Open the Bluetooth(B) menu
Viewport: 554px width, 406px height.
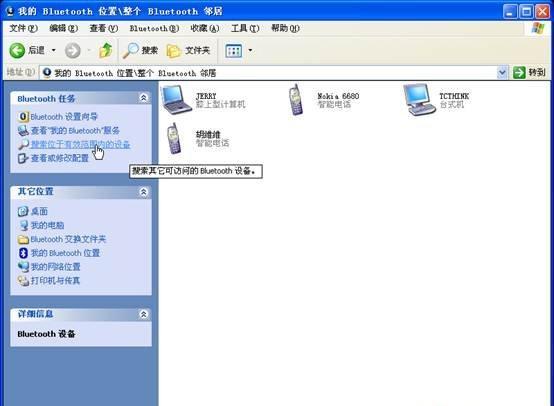coord(154,28)
